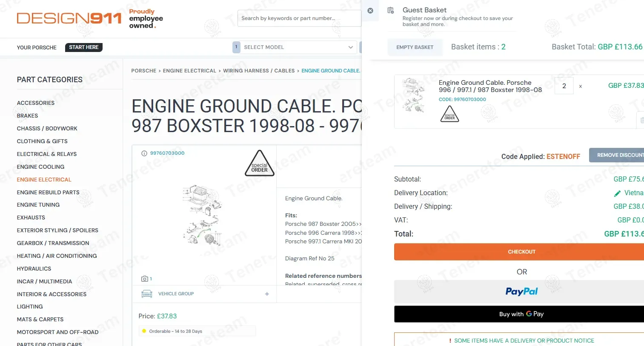The width and height of the screenshot is (644, 346).
Task: Click the green pencil to edit delivery location
Action: [617, 193]
